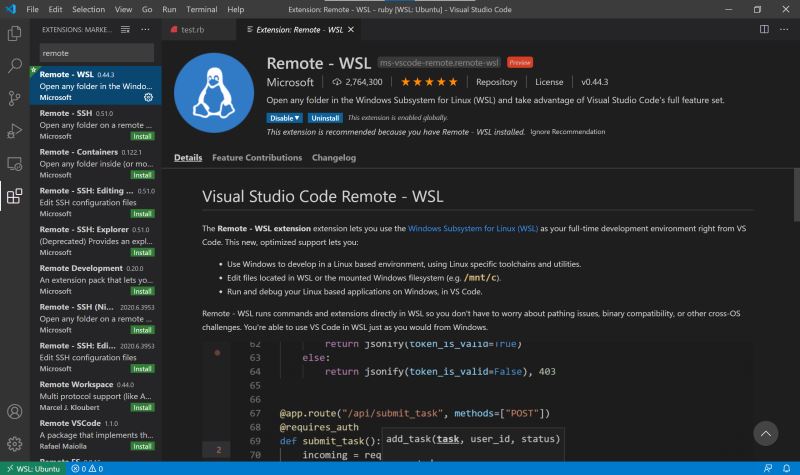Viewport: 800px width, 475px height.
Task: Click the manage gear on Remote - WSL item
Action: coord(148,98)
